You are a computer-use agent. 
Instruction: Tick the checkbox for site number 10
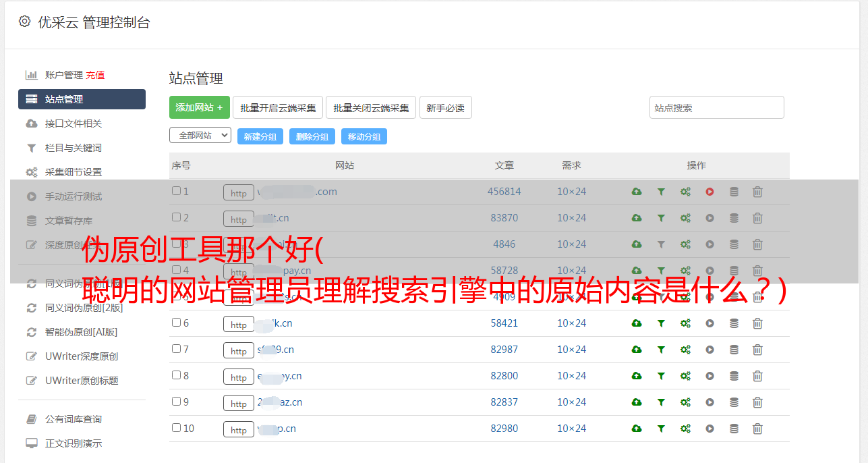click(x=176, y=428)
